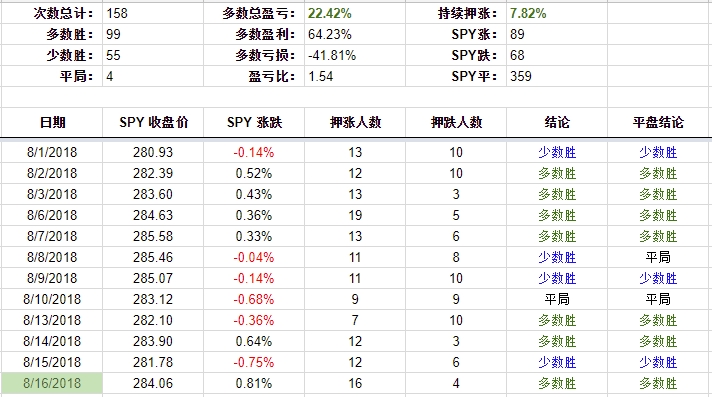Click the 平盘结论 column header
This screenshot has width=712, height=397.
tap(658, 122)
